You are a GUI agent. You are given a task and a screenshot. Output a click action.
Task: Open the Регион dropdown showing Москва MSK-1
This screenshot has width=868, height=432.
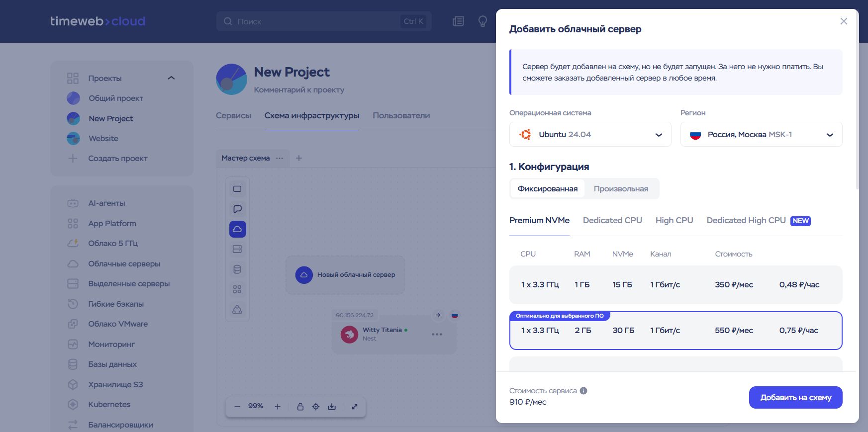(x=761, y=135)
